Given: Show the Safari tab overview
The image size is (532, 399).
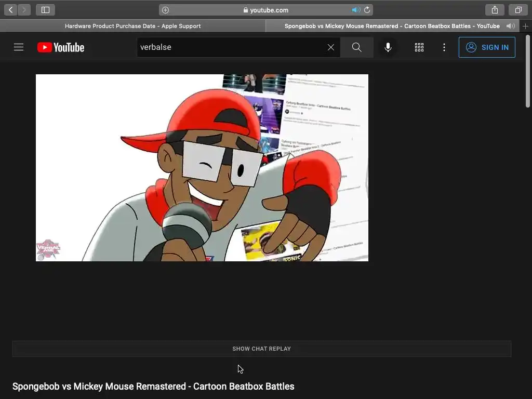Looking at the screenshot, I should click(518, 10).
